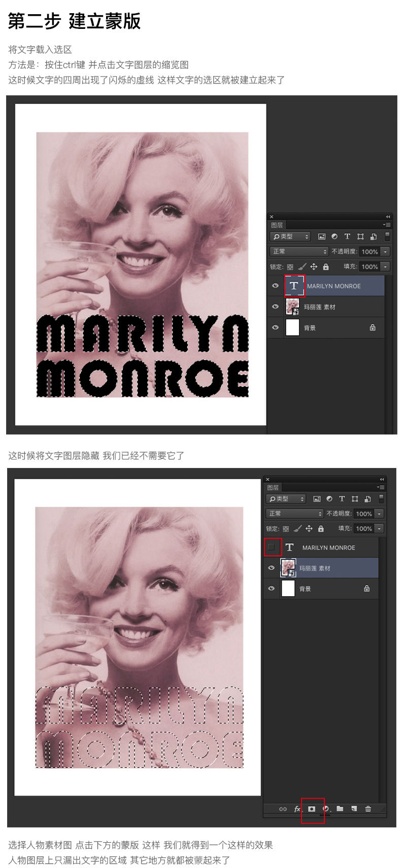This screenshot has width=406, height=868.
Task: Expand 不透明度 dropdown arrow in first layers panel
Action: [x=385, y=251]
